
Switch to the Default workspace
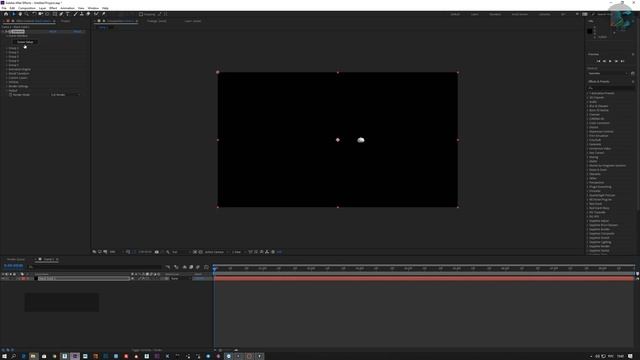point(455,14)
